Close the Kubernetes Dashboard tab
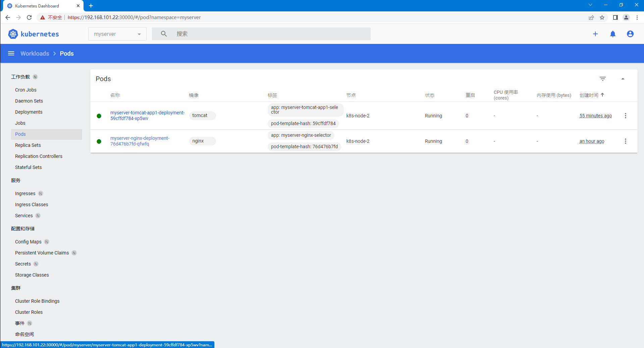The height and width of the screenshot is (348, 644). click(78, 6)
